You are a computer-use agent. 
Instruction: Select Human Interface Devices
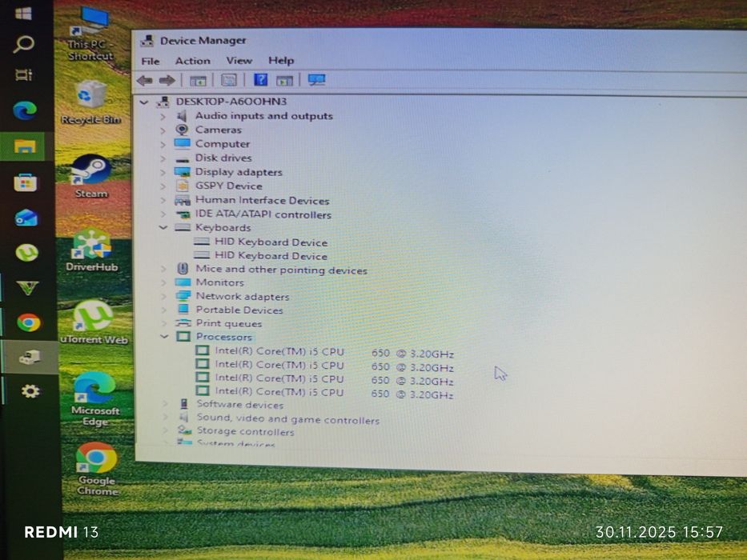[263, 201]
